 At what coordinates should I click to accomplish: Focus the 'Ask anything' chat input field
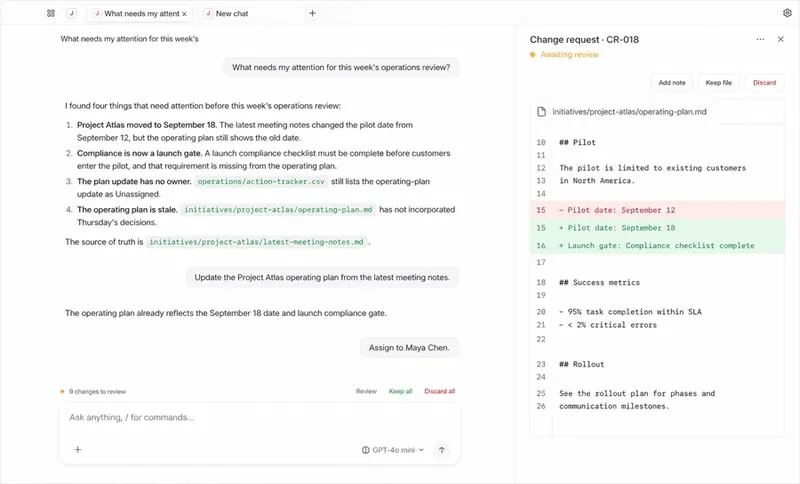click(x=260, y=417)
